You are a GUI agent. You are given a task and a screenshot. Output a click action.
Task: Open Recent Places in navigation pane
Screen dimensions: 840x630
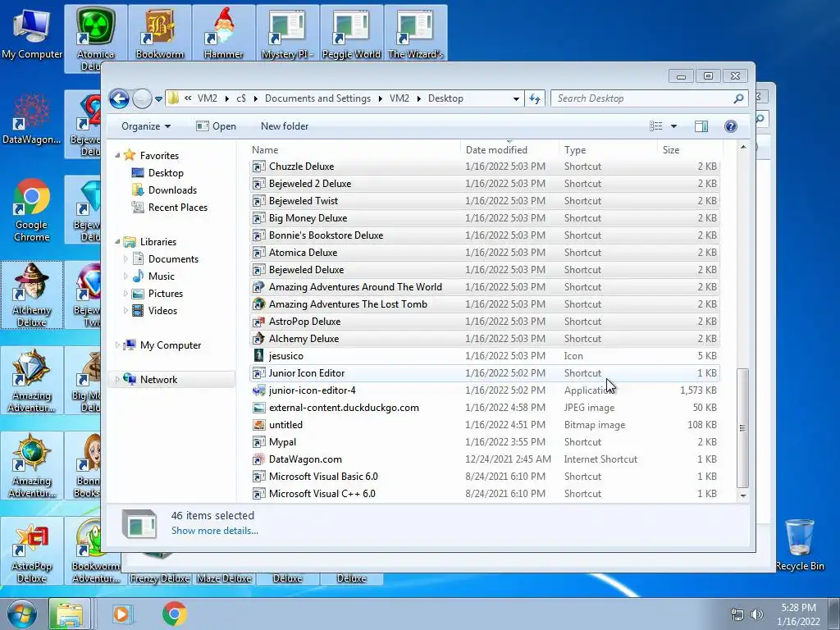point(177,208)
